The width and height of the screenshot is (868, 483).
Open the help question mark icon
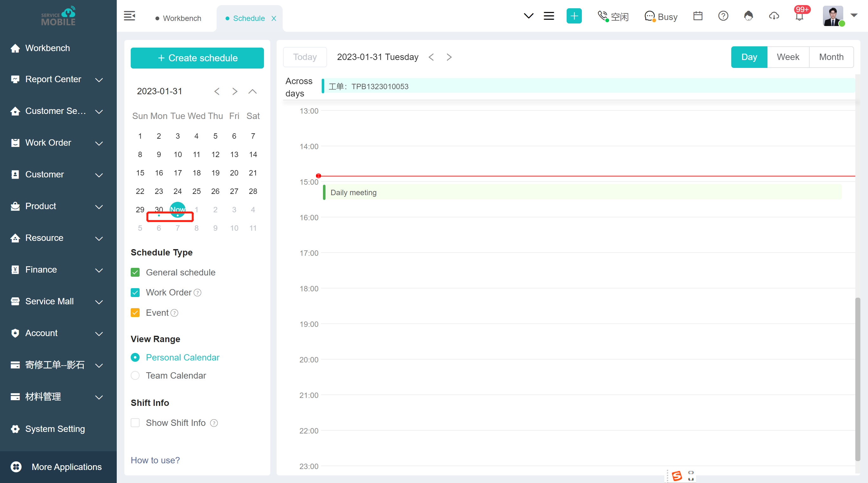pos(723,16)
